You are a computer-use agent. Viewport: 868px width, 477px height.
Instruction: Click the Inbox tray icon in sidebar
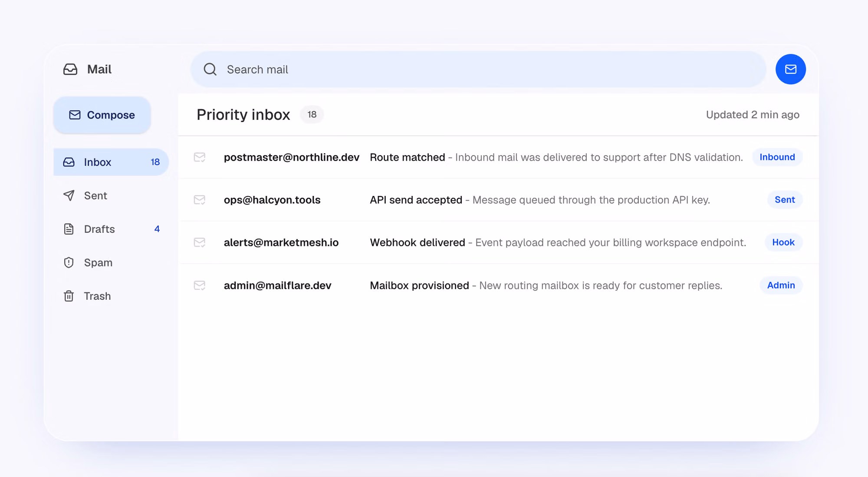click(x=69, y=162)
